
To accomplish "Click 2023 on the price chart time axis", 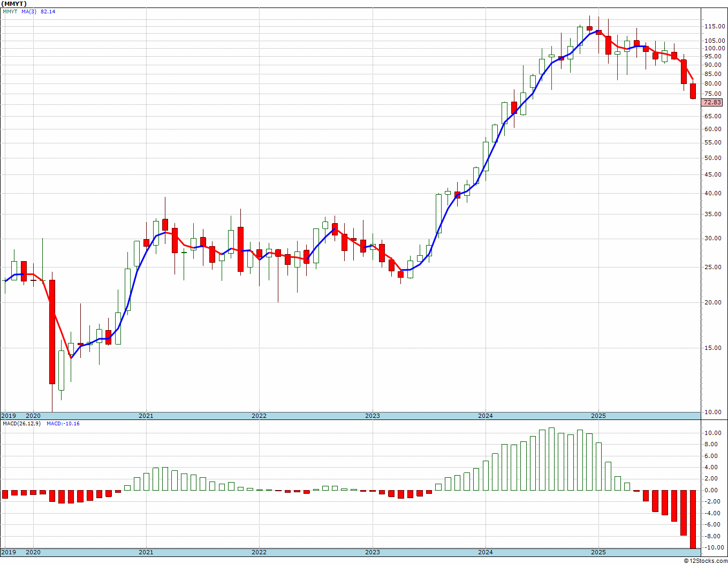I will [x=373, y=416].
